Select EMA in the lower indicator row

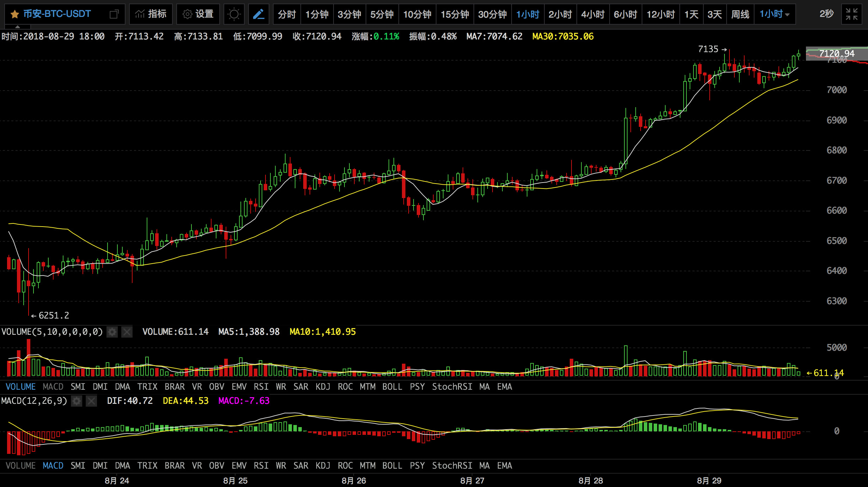(x=505, y=466)
